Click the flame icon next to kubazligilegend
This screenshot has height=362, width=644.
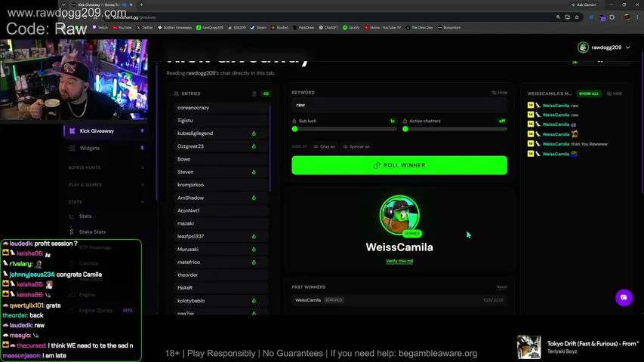(254, 133)
